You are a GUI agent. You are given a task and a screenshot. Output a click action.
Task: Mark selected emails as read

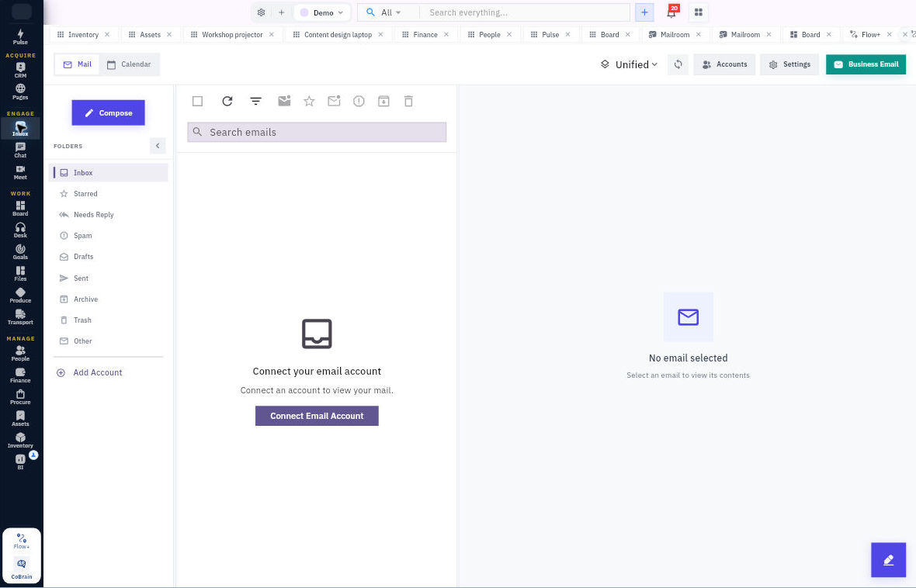click(x=284, y=101)
